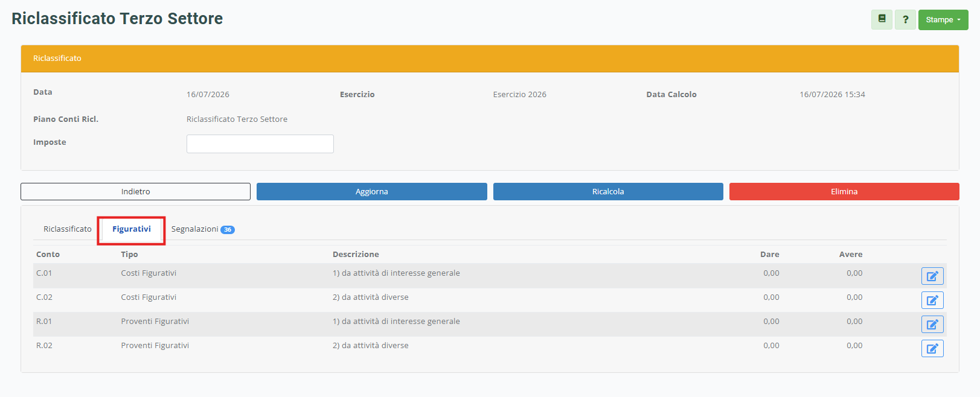The width and height of the screenshot is (980, 397).
Task: Click the Dare value in row C.02
Action: click(771, 297)
